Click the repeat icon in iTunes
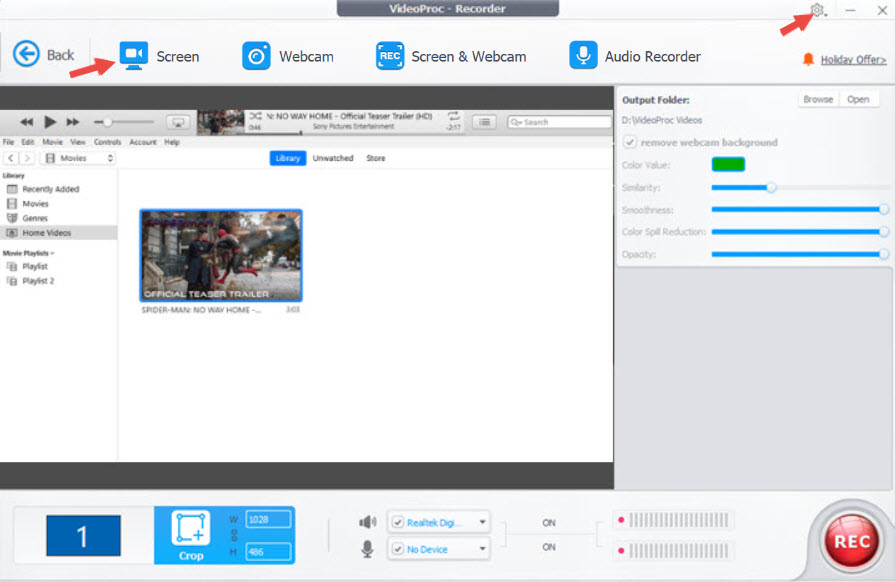Viewport: 895px width, 582px height. pyautogui.click(x=454, y=116)
